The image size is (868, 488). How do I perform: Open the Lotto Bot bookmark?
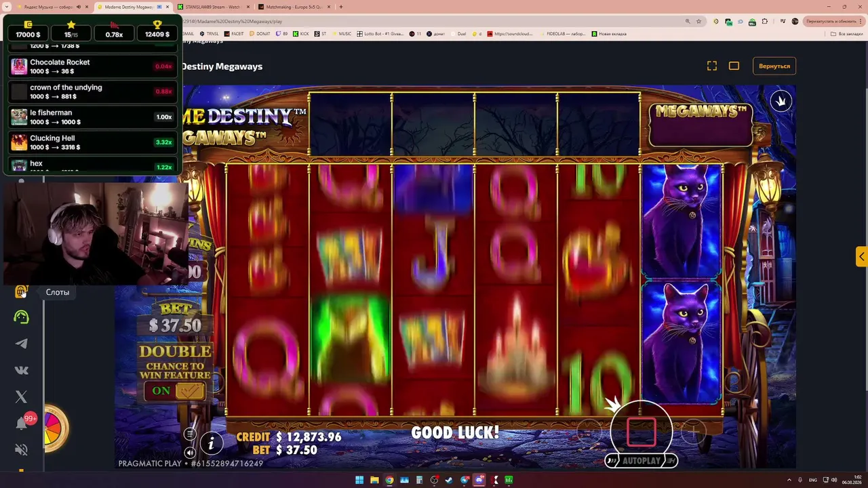point(380,34)
